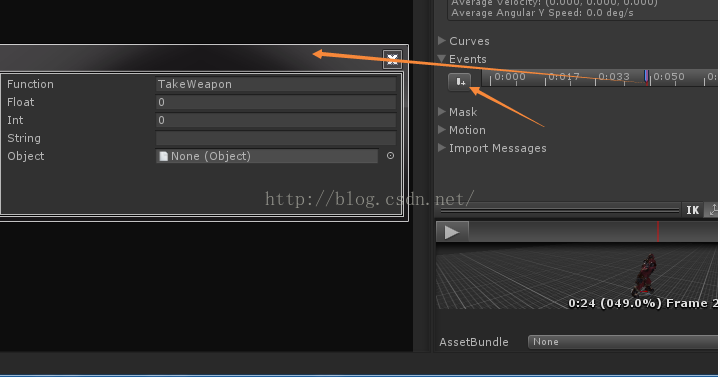Click the character model in preview
Image resolution: width=720 pixels, height=377 pixels.
pyautogui.click(x=645, y=275)
